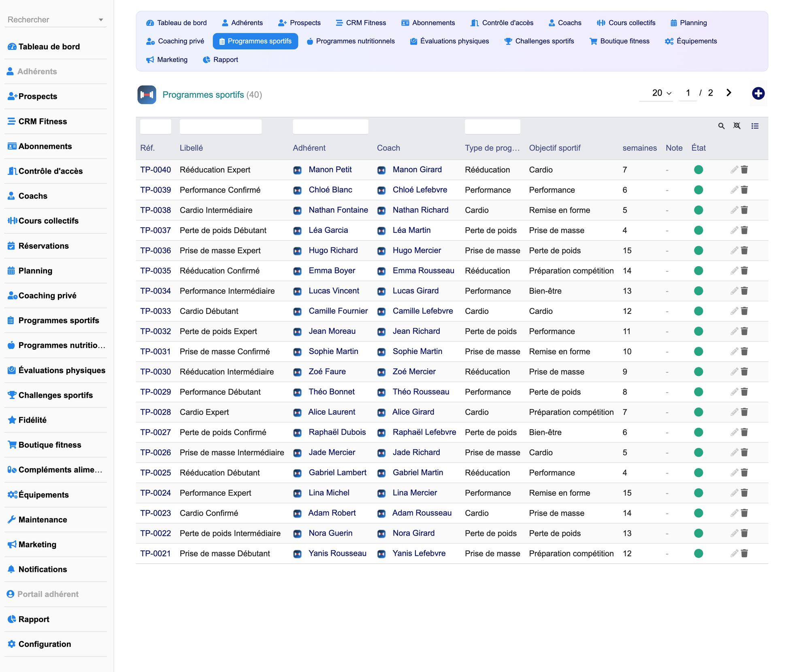
Task: Click the green status dot for TP-0029
Action: pyautogui.click(x=699, y=392)
